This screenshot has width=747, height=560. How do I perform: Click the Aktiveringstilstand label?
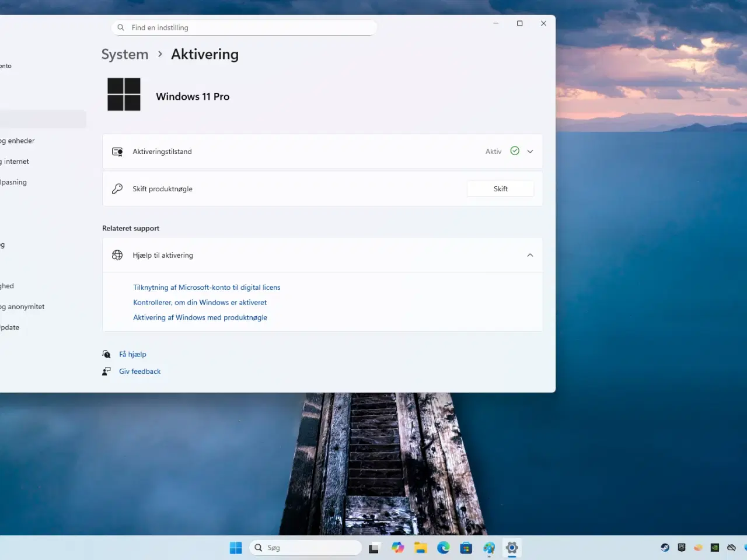point(162,152)
